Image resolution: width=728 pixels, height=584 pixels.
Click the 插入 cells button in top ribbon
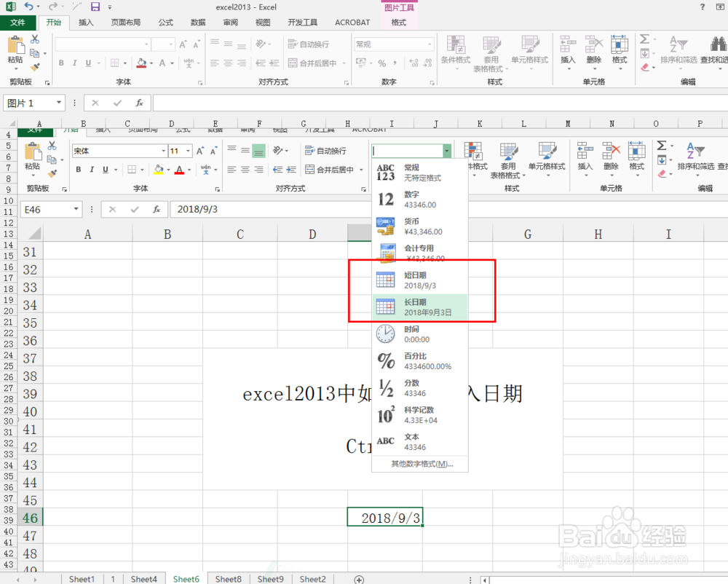click(568, 52)
